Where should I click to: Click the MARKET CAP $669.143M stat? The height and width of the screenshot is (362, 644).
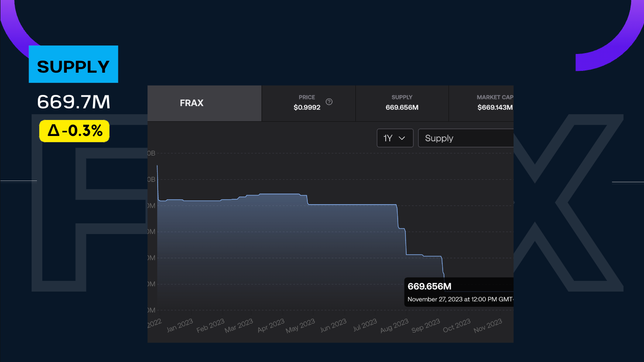pos(494,103)
